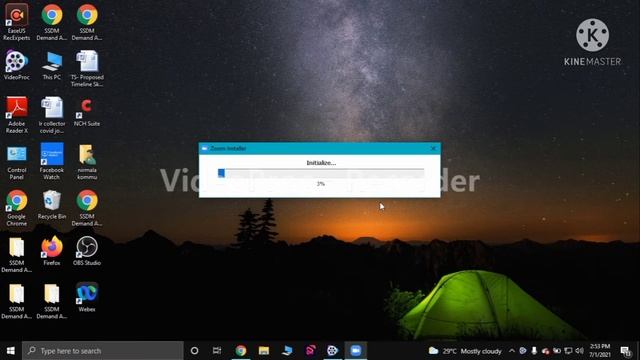Launch the Webex desktop shortcut

point(87,297)
